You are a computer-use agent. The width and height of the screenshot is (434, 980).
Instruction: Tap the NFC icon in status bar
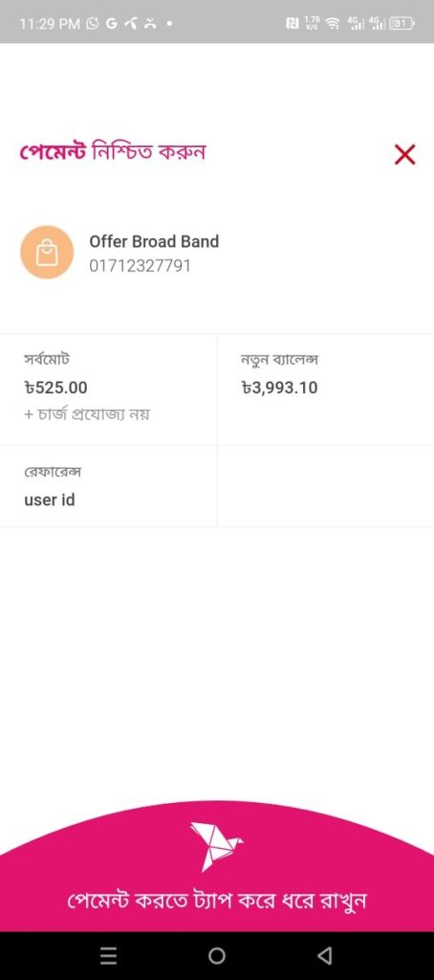[x=292, y=24]
